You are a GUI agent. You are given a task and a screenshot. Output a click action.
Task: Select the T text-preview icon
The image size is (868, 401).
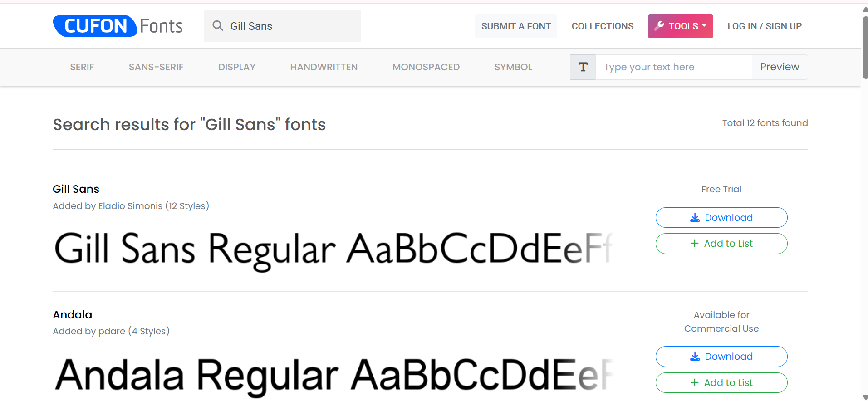point(583,67)
